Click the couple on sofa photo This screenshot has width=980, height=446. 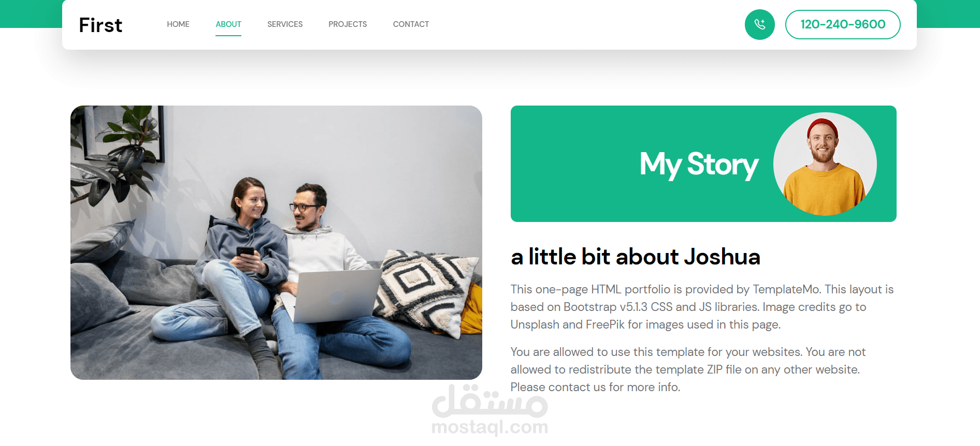tap(276, 243)
